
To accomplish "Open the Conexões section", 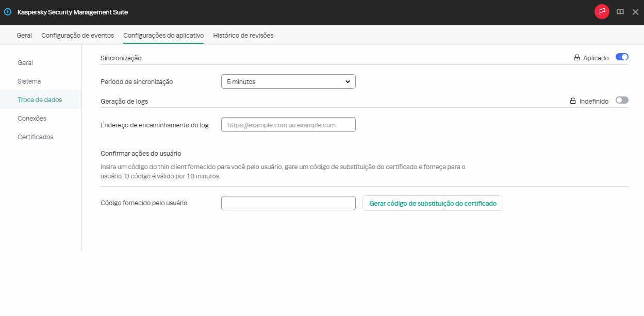I will pos(31,118).
